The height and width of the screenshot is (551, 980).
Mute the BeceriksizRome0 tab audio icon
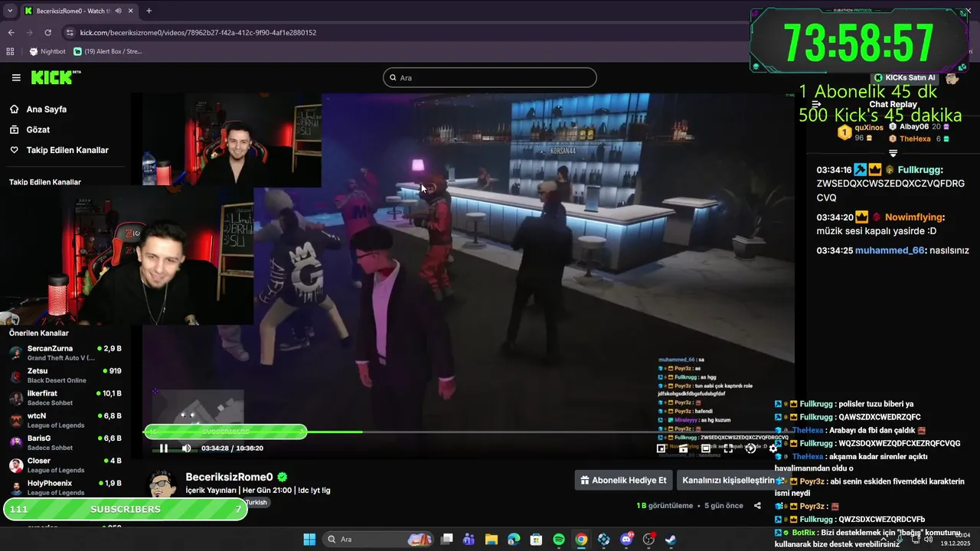point(118,11)
